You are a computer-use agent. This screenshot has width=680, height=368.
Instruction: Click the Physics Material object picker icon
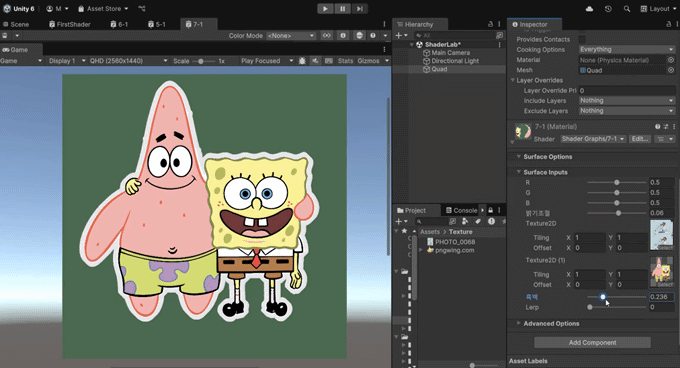tap(671, 60)
